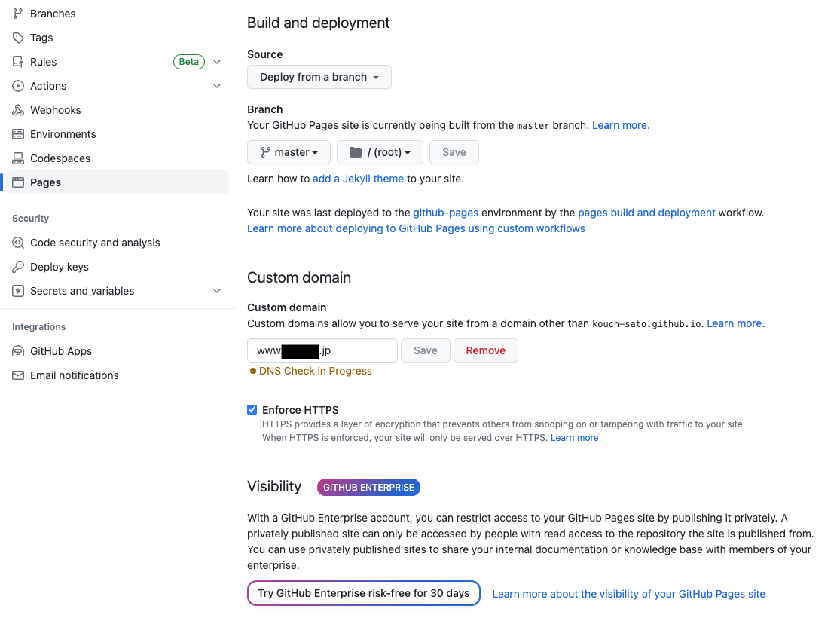Open Code security and analysis settings
The width and height of the screenshot is (840, 621).
pos(95,243)
